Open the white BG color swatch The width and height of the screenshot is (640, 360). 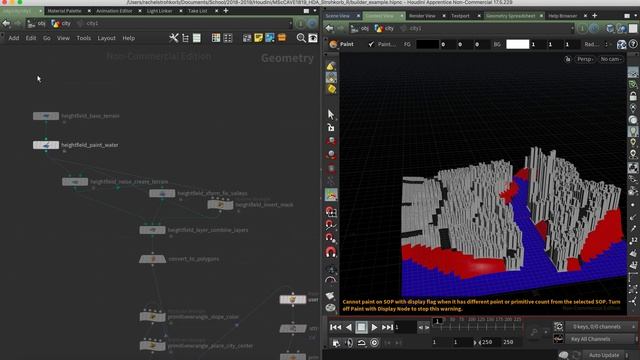coord(518,44)
